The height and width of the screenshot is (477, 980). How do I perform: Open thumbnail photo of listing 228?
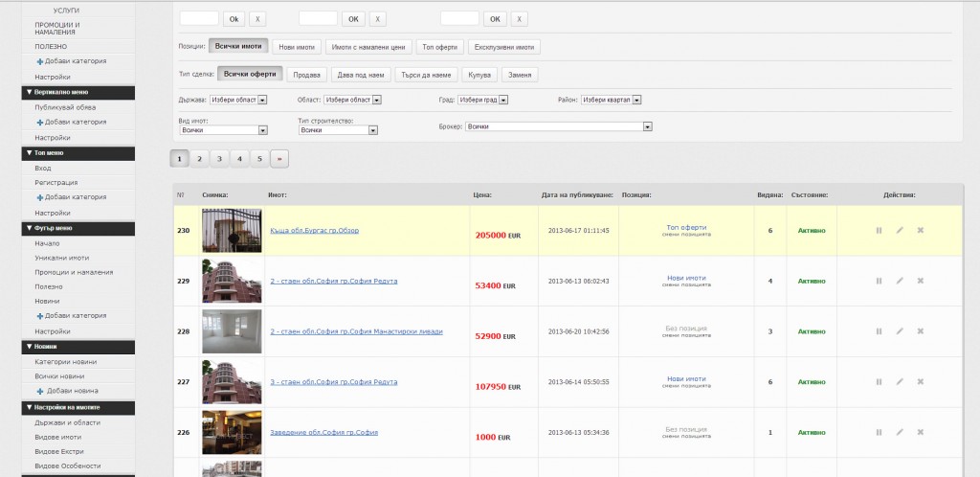(x=232, y=331)
